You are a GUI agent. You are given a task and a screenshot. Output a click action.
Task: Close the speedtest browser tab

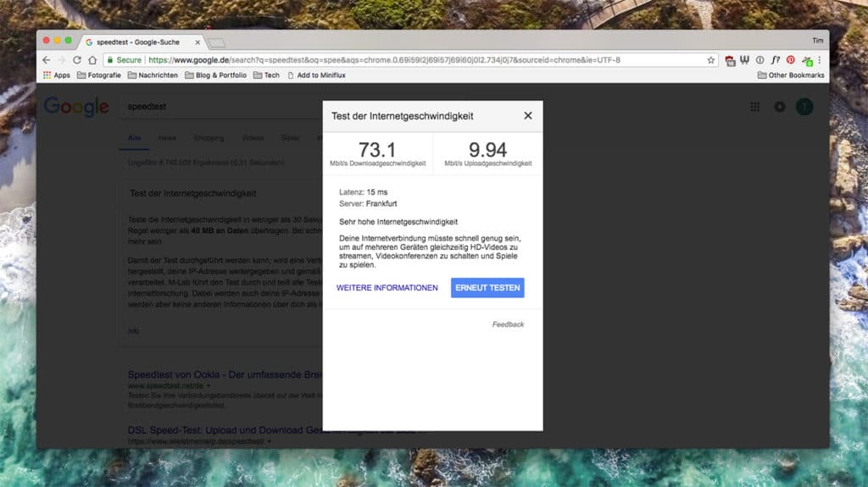(198, 42)
